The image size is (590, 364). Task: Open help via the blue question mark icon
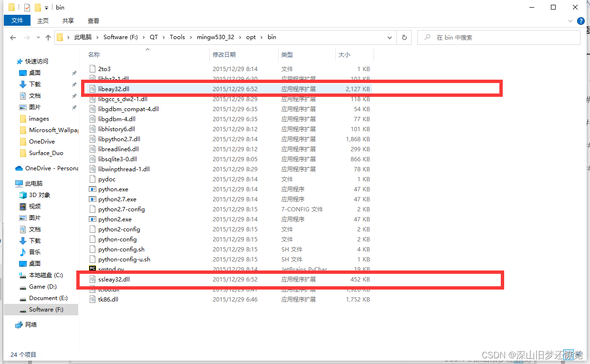point(581,21)
